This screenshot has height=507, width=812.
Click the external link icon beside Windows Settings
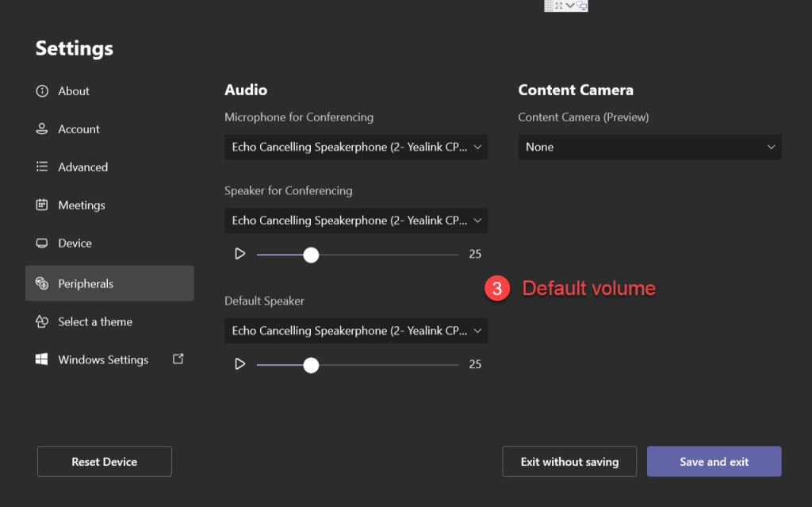click(178, 359)
